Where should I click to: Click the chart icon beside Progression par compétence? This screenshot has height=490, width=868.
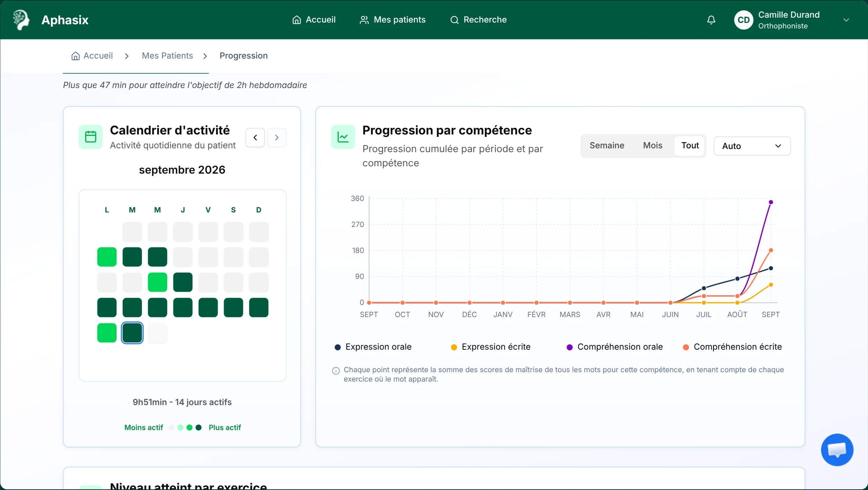[343, 137]
